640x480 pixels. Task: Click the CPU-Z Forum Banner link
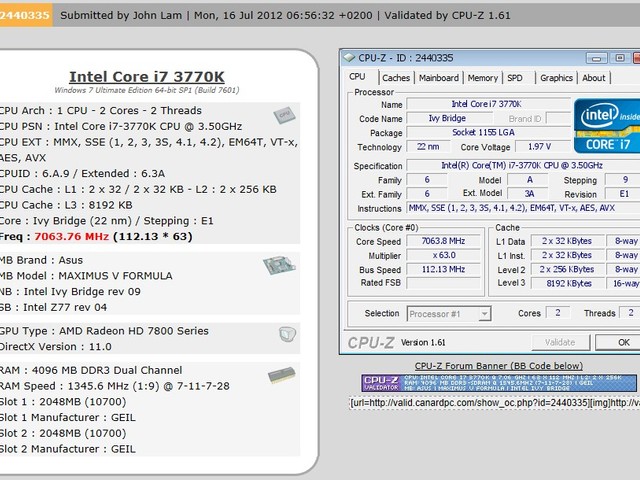(x=499, y=366)
